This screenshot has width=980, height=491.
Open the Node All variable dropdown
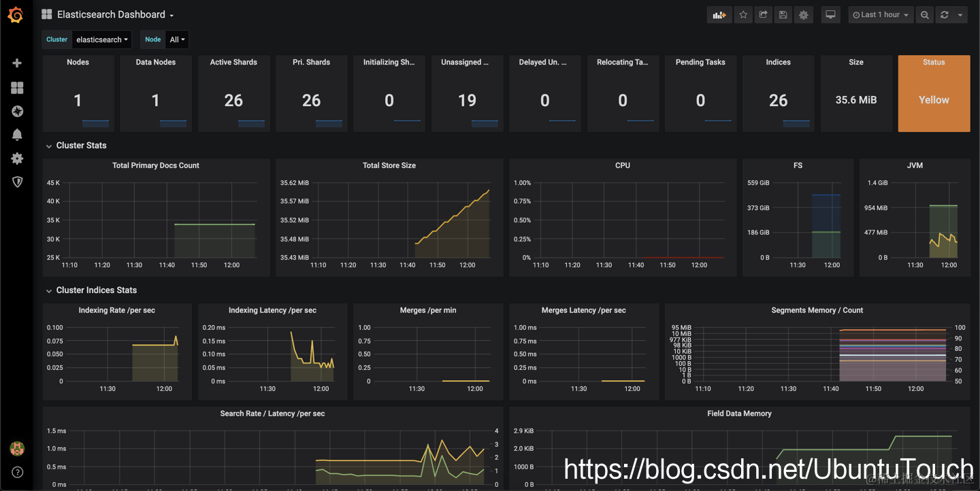pos(177,39)
